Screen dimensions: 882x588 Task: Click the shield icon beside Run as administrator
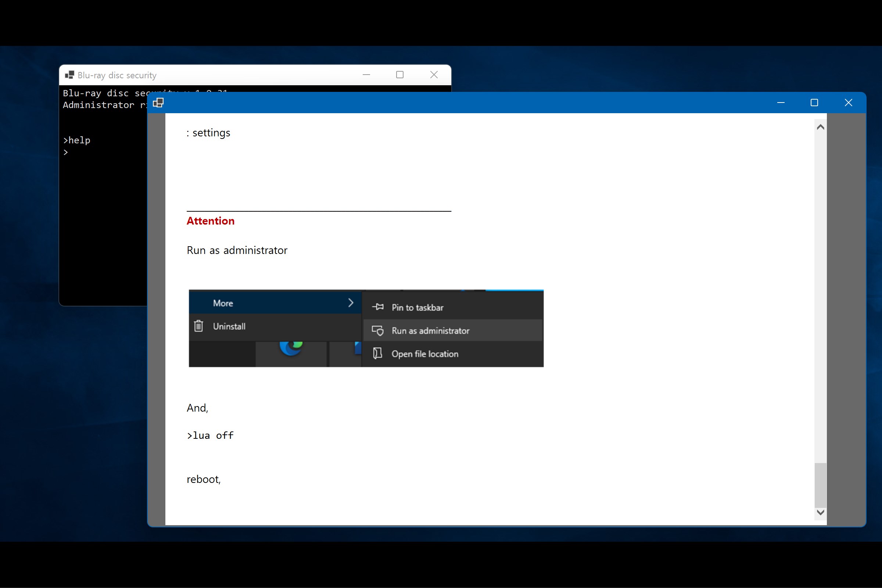point(378,330)
